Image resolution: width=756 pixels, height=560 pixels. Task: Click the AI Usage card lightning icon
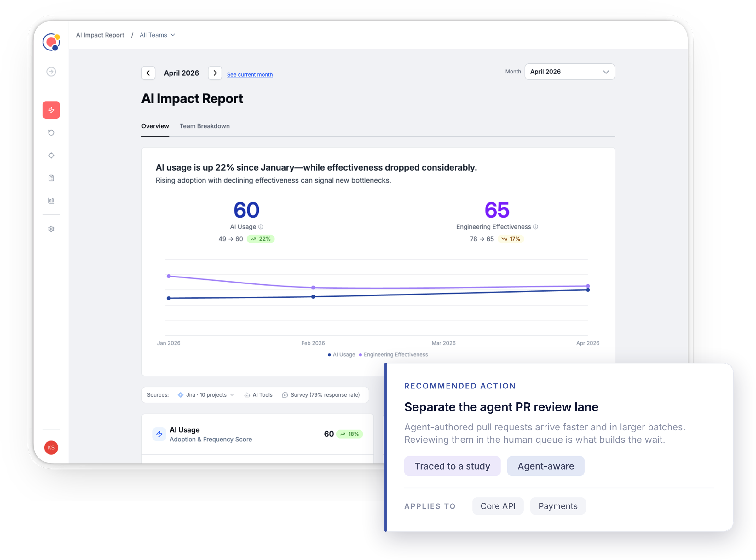point(159,434)
